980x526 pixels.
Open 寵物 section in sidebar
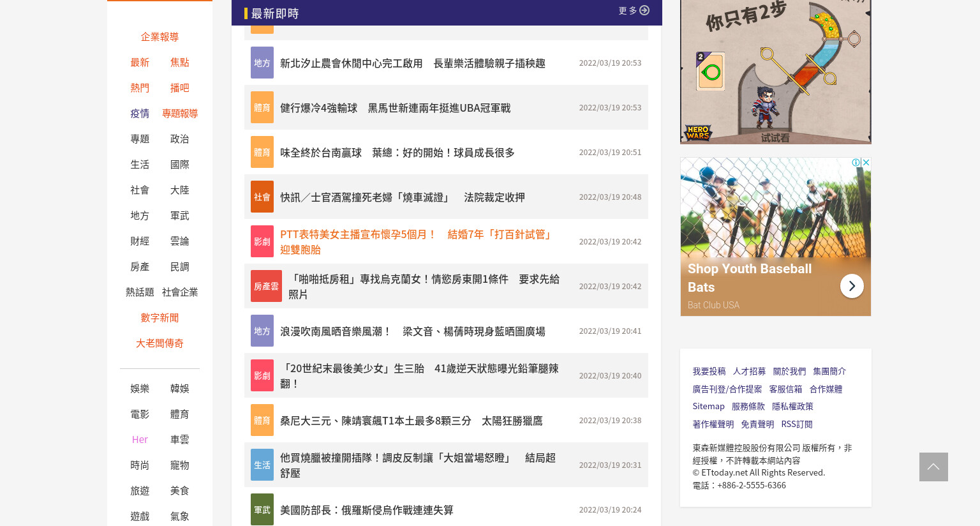point(179,465)
